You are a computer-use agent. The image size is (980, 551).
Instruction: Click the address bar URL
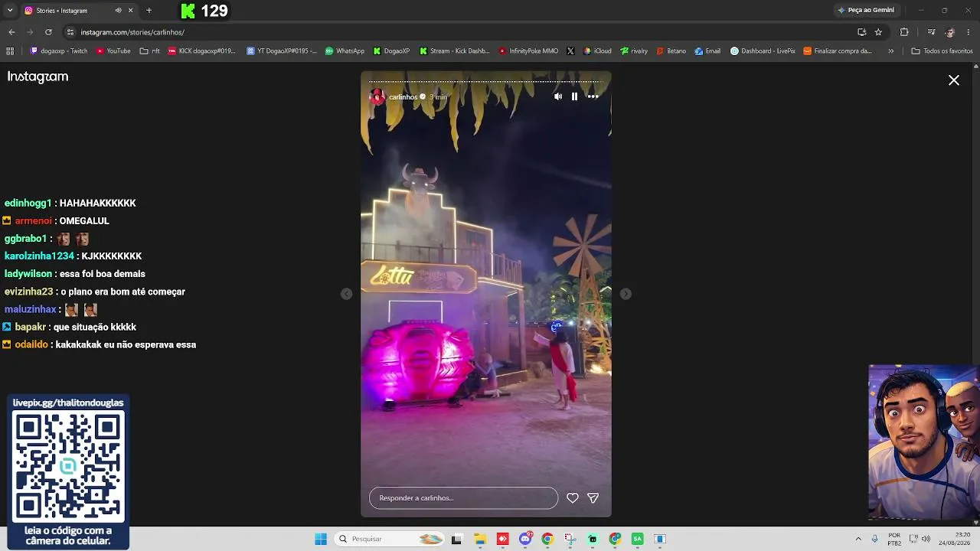coord(132,32)
